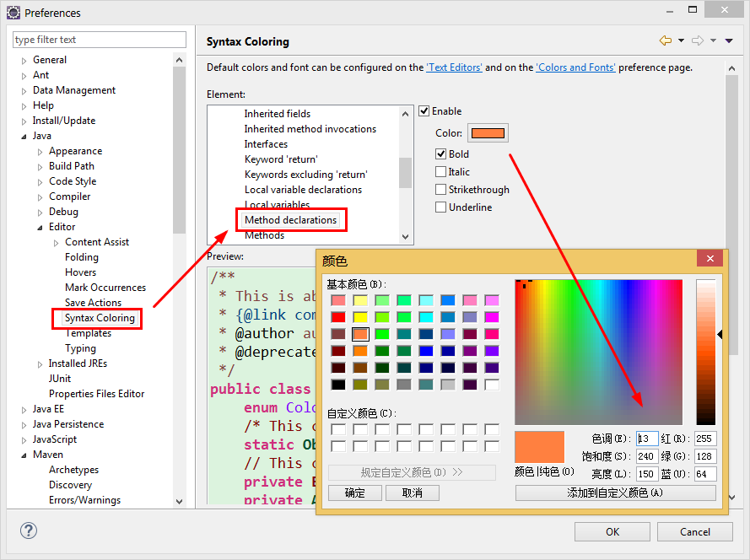The height and width of the screenshot is (560, 750).
Task: Click the luminance slider arrow
Action: (720, 334)
